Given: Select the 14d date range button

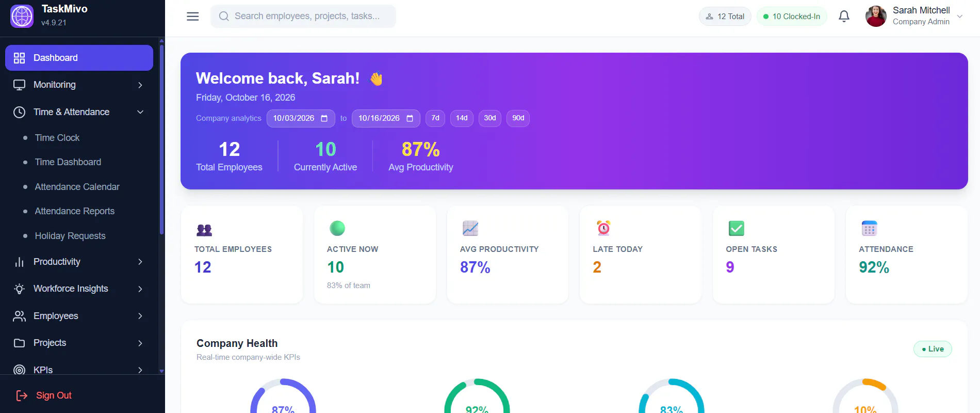Looking at the screenshot, I should coord(462,118).
